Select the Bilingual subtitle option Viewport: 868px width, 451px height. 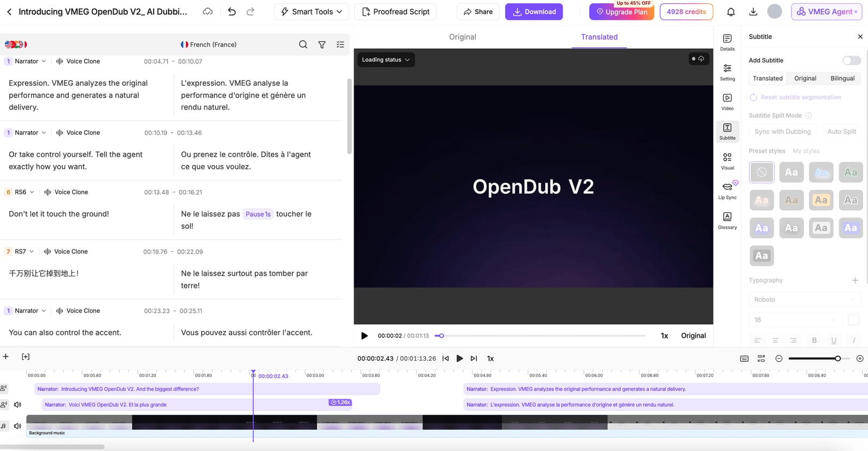pyautogui.click(x=843, y=79)
